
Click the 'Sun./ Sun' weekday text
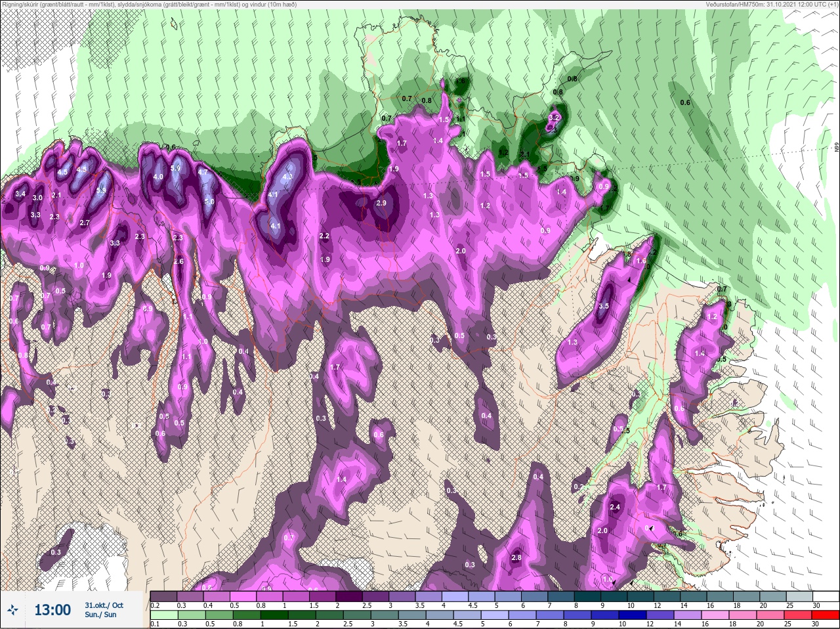pos(100,615)
